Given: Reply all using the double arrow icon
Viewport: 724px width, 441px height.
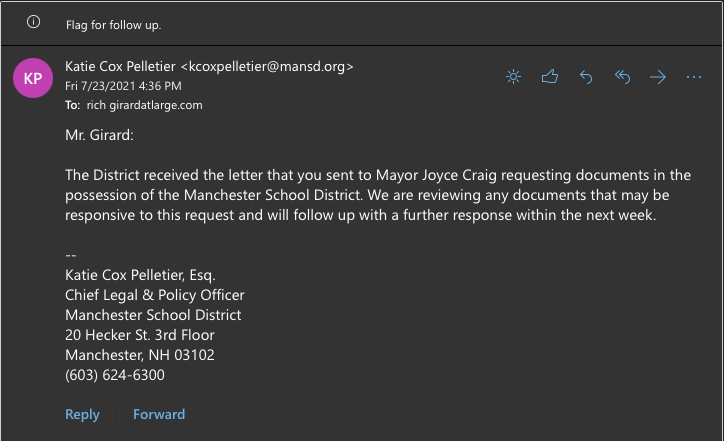Looking at the screenshot, I should [622, 77].
